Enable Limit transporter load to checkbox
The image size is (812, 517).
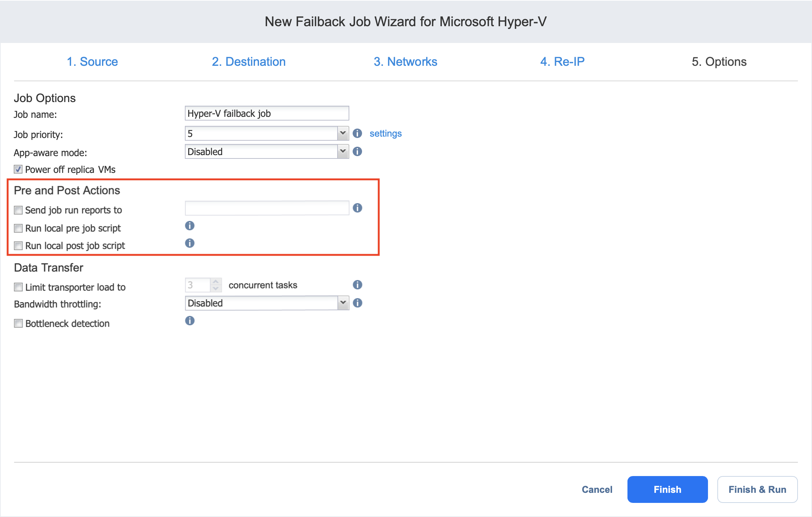pyautogui.click(x=18, y=287)
